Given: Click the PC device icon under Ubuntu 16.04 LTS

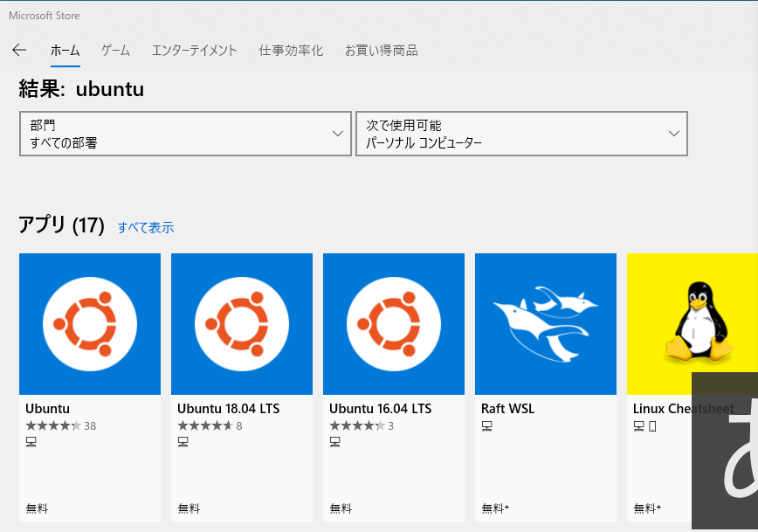Looking at the screenshot, I should [x=335, y=441].
